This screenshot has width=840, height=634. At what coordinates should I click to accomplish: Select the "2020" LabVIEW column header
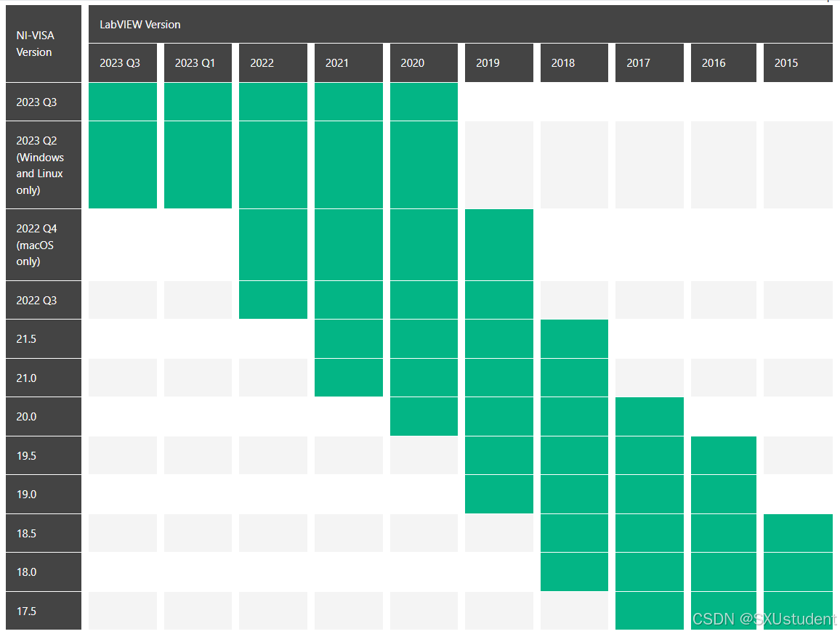(x=424, y=62)
